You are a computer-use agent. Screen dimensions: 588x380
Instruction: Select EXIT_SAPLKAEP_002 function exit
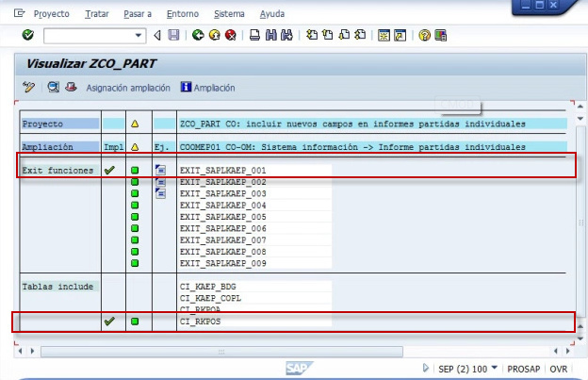click(x=222, y=182)
